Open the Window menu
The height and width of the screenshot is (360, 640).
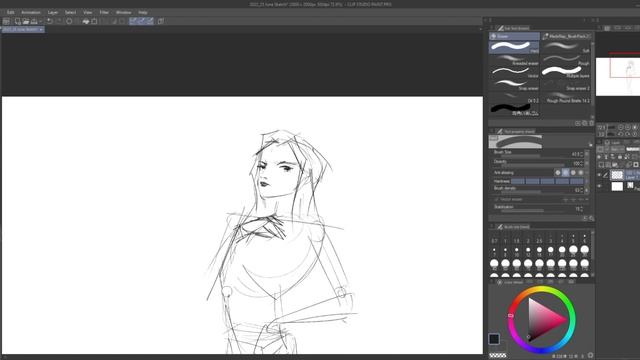pyautogui.click(x=123, y=13)
